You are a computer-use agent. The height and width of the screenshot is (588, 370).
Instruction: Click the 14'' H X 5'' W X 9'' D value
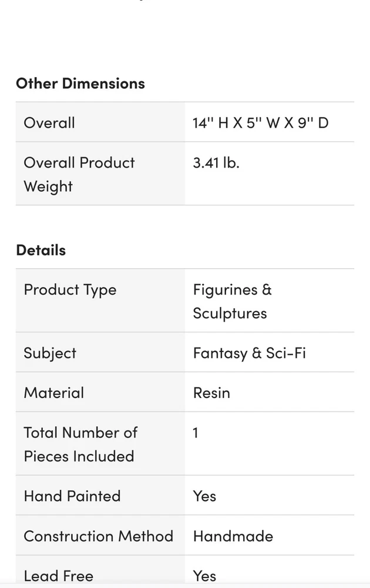(260, 123)
